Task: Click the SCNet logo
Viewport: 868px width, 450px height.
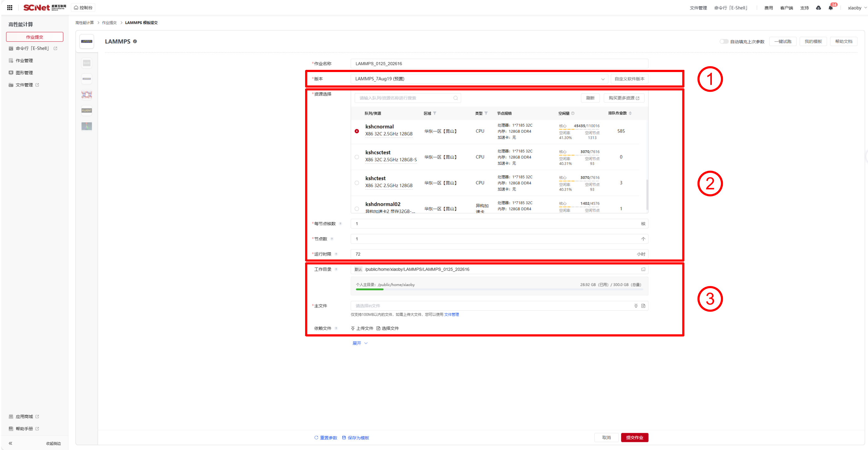Action: (45, 7)
